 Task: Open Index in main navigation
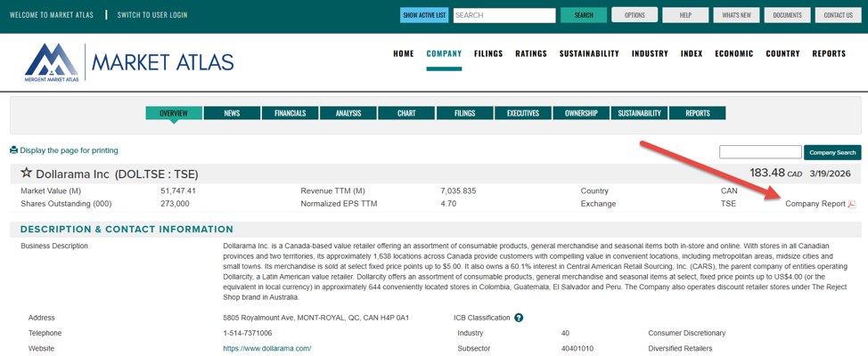tap(692, 53)
